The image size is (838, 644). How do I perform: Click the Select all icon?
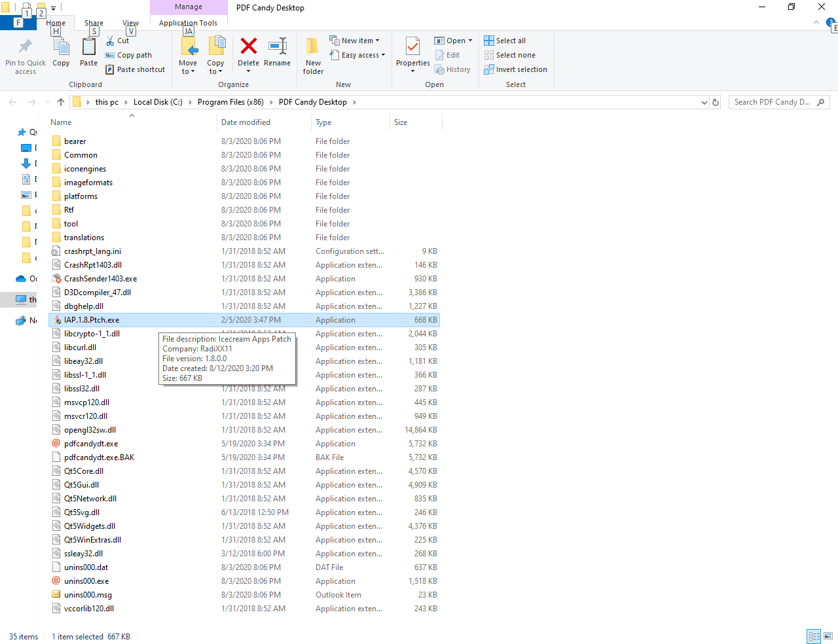489,41
